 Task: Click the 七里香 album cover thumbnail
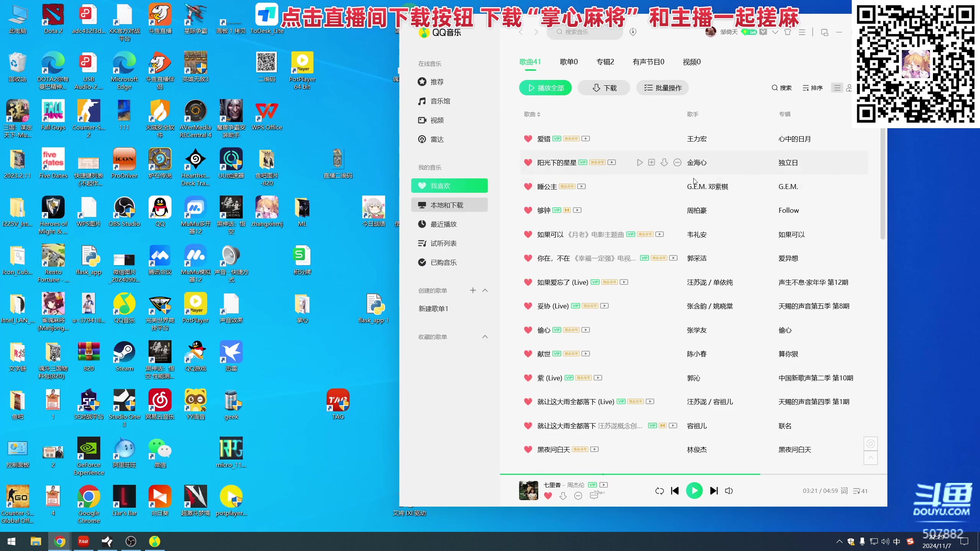528,491
